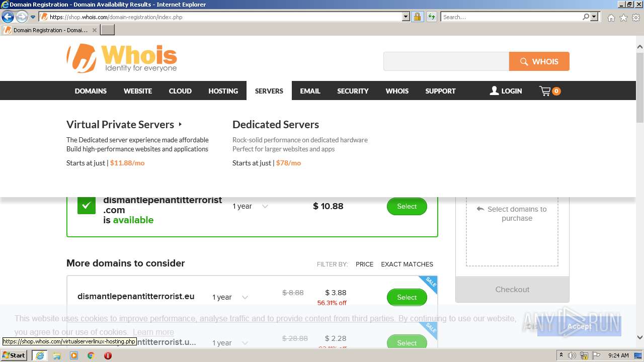Go back with the browser back arrow
Viewport: 644px width, 362px height.
click(8, 17)
